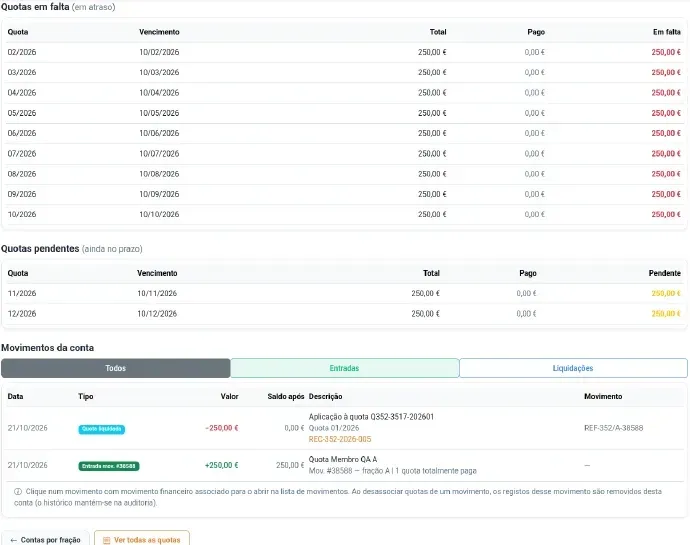This screenshot has width=690, height=545.
Task: Click the Descrição column header
Action: pyautogui.click(x=326, y=397)
